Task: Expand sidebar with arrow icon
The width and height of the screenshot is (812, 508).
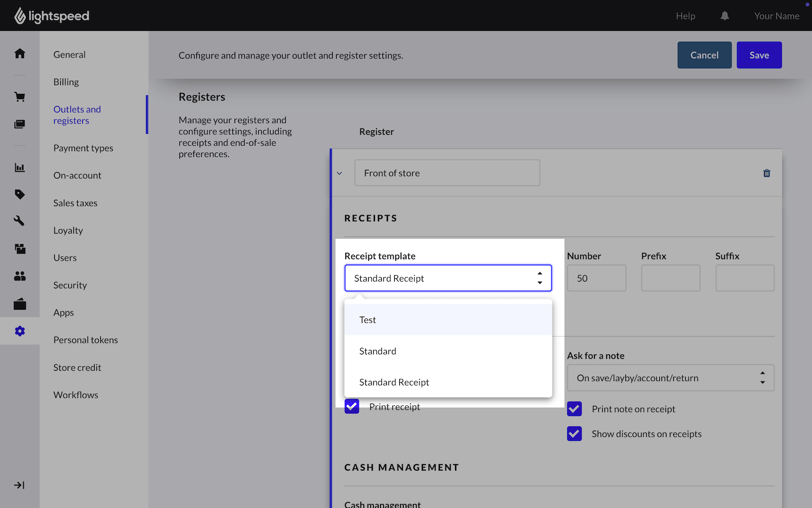Action: [20, 485]
